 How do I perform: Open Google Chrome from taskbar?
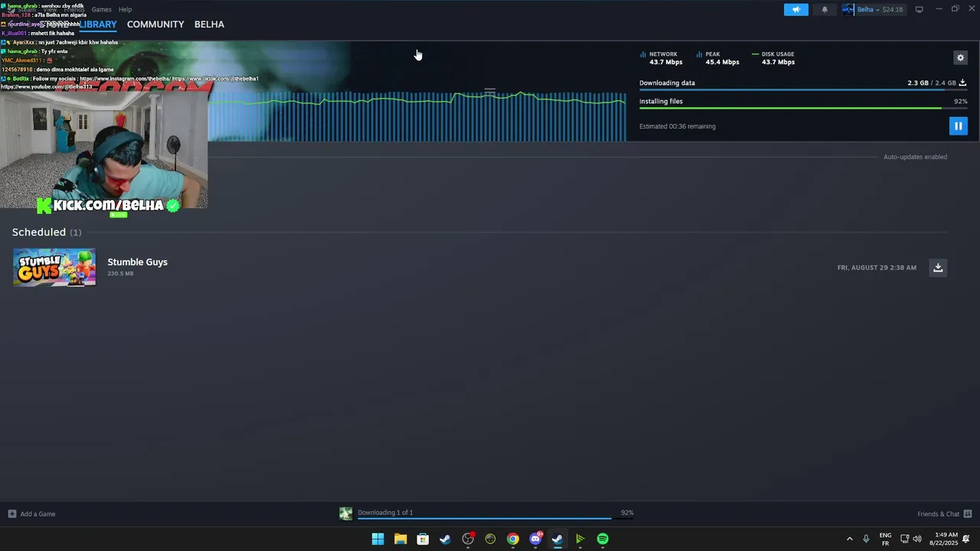coord(513,539)
